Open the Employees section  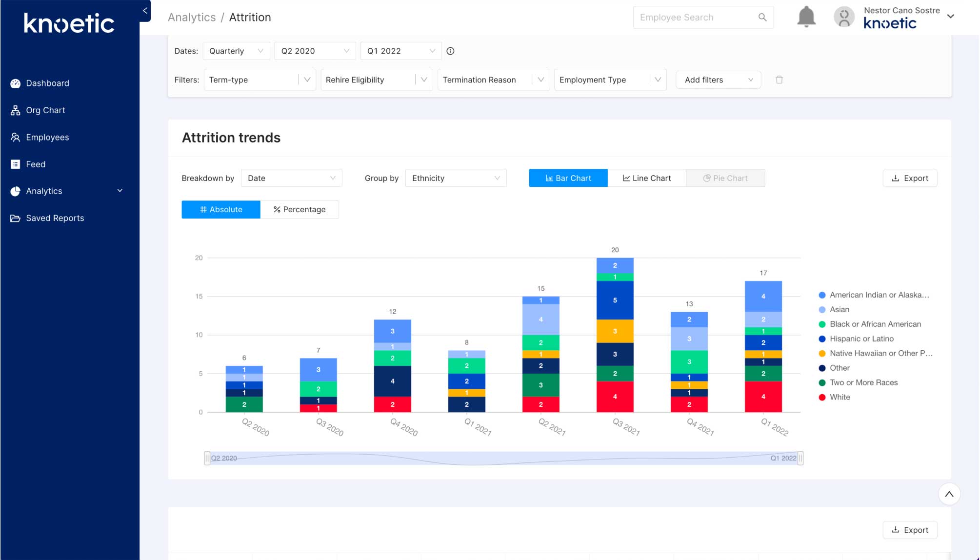pos(47,137)
